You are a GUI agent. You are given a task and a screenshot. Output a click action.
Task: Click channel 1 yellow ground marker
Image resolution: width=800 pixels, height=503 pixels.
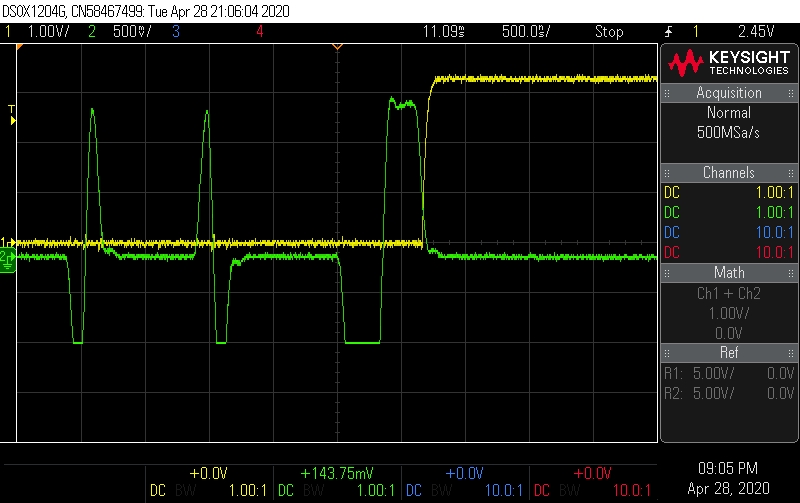tap(6, 243)
